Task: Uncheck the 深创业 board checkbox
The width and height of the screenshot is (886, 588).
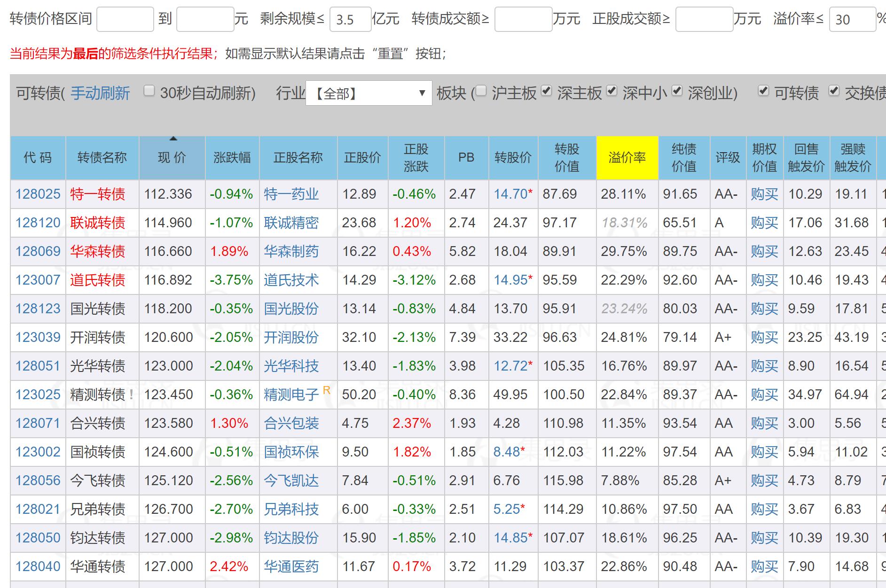Action: click(677, 91)
